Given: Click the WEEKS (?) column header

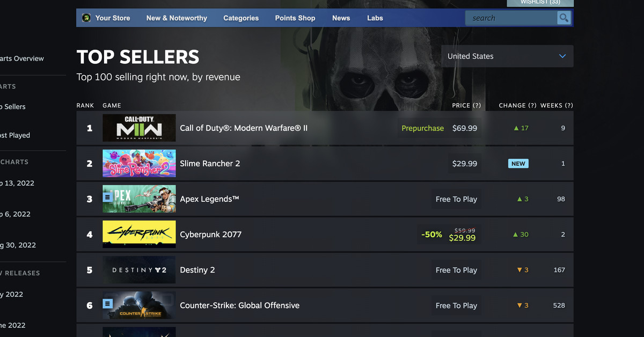Looking at the screenshot, I should point(557,106).
